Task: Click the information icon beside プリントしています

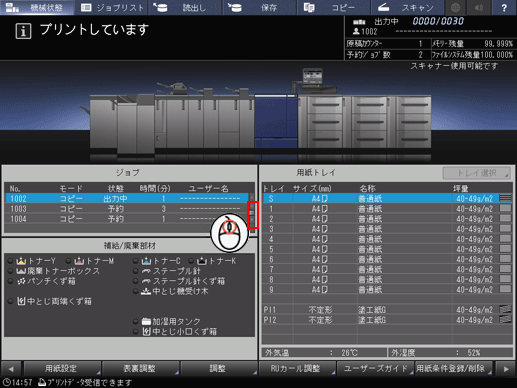Action: pos(23,31)
